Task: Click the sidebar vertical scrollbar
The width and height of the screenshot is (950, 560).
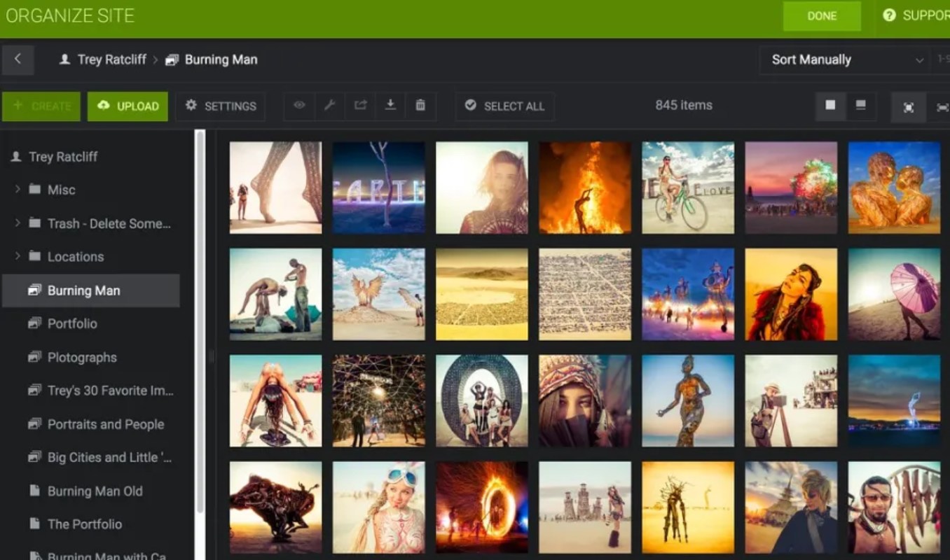Action: pyautogui.click(x=200, y=322)
